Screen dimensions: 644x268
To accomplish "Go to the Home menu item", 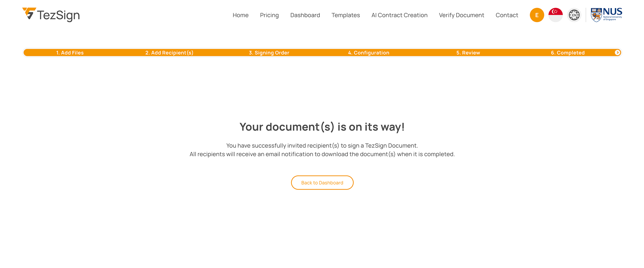I will tap(240, 15).
